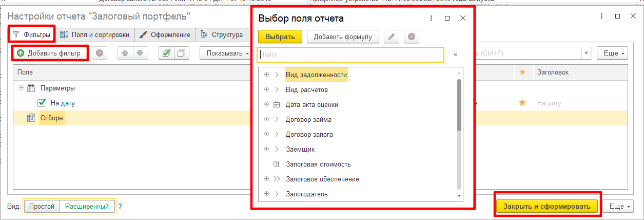Collapse the Параметры tree node
The width and height of the screenshot is (644, 220).
(x=21, y=88)
